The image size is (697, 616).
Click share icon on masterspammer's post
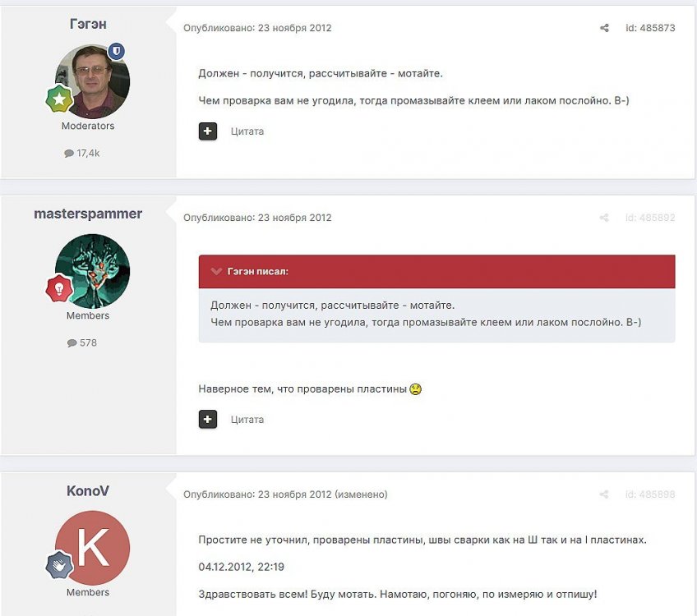point(604,218)
